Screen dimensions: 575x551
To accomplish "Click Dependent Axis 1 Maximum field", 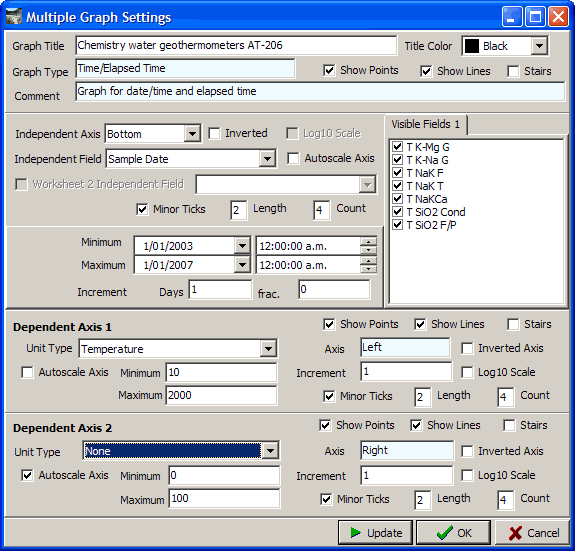I will [221, 395].
